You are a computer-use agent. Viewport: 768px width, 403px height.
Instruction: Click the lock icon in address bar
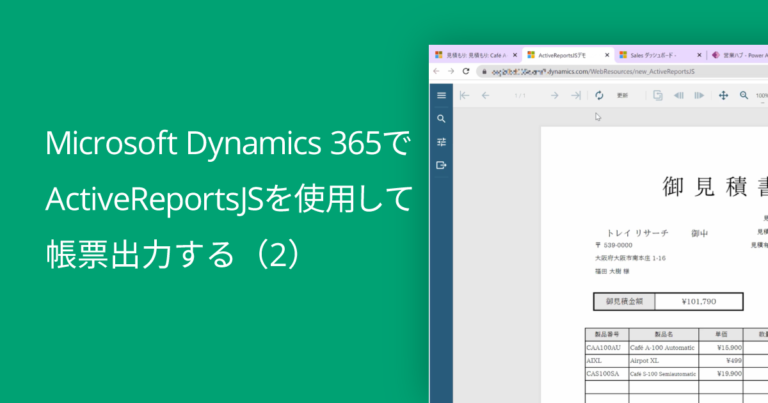pos(484,72)
